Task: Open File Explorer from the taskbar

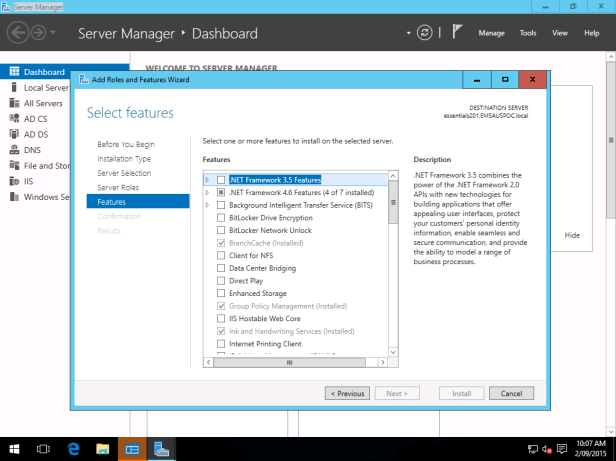Action: [x=102, y=449]
